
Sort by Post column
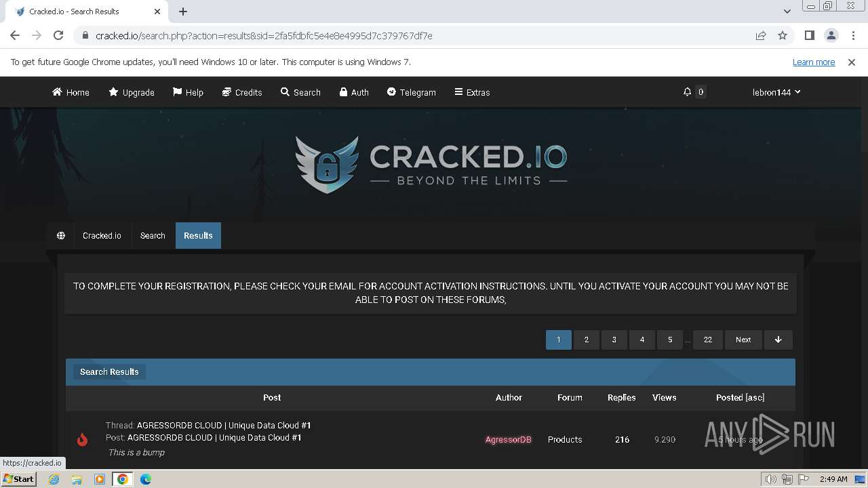272,398
